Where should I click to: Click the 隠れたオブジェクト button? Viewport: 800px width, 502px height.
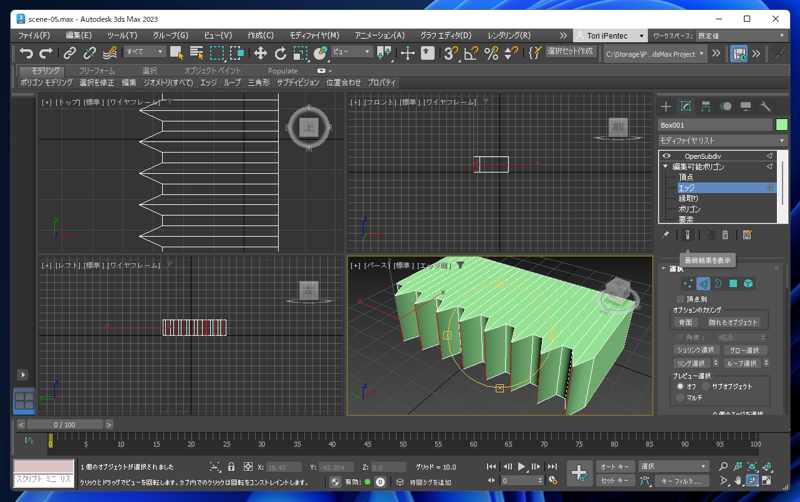pos(733,322)
